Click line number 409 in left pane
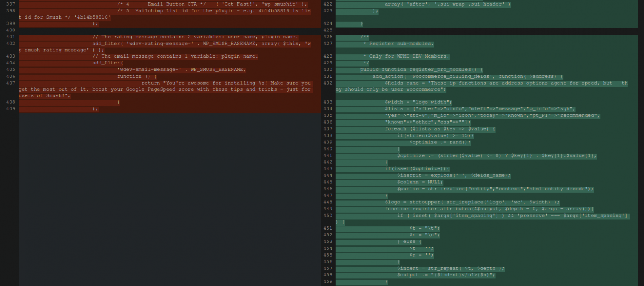Screen dimensions: 644x286 pos(10,109)
